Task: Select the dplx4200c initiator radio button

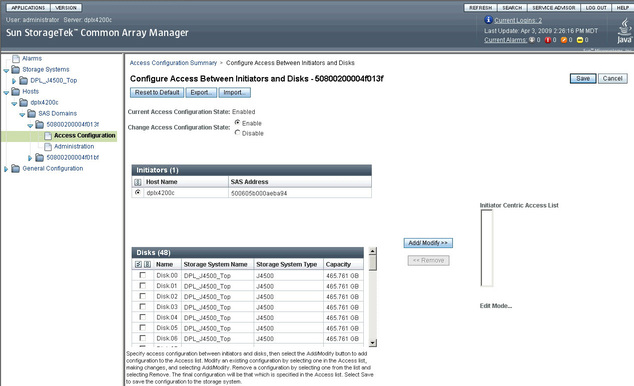Action: pos(138,193)
